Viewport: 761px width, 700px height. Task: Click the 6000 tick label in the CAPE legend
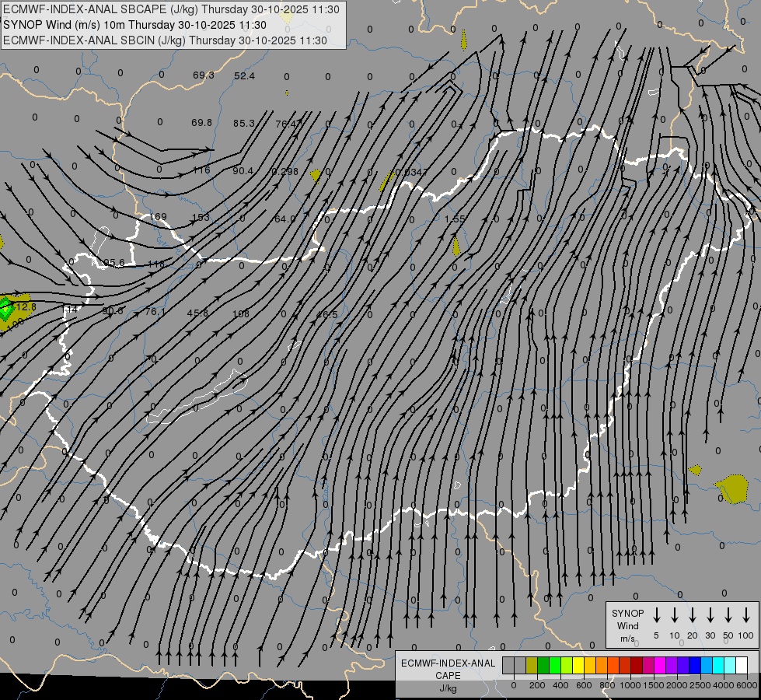746,685
